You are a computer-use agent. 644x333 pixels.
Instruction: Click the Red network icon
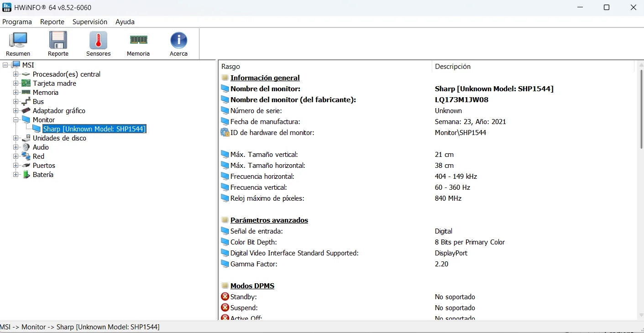(x=26, y=156)
